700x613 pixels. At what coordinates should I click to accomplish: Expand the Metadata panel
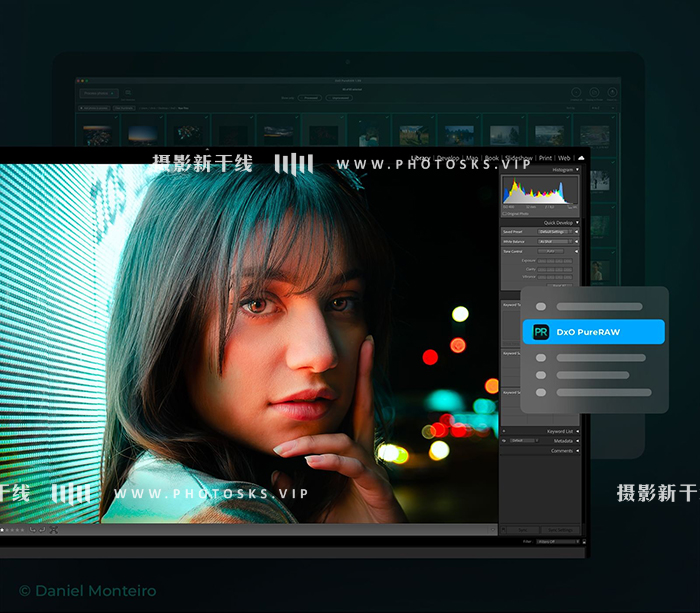click(x=577, y=441)
